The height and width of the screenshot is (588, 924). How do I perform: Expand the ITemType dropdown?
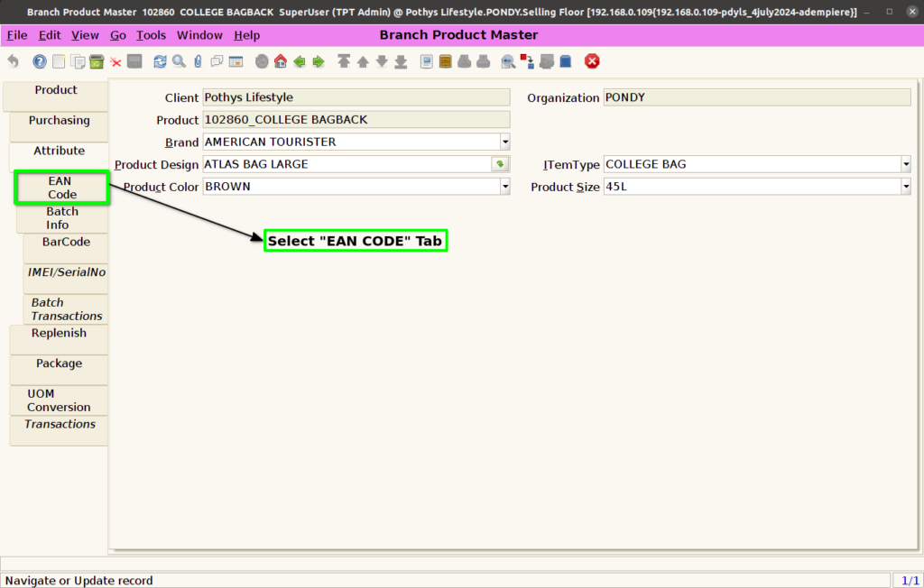coord(906,164)
